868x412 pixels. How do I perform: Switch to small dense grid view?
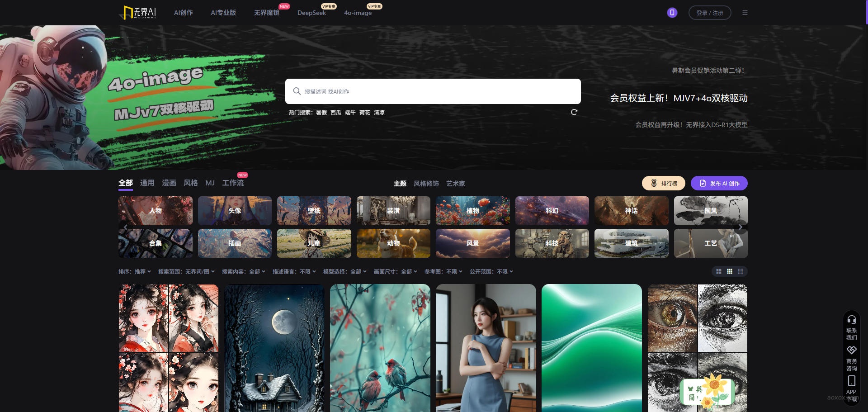click(x=740, y=271)
